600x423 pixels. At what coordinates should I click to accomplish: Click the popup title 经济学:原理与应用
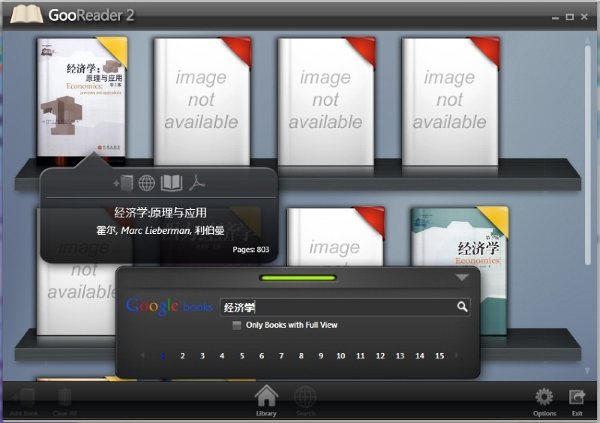160,212
